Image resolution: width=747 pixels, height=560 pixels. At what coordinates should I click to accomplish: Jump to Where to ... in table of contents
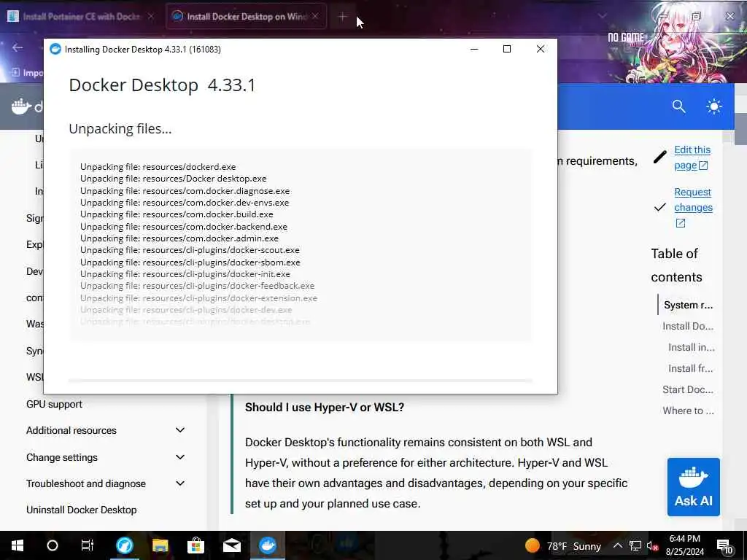tap(689, 411)
